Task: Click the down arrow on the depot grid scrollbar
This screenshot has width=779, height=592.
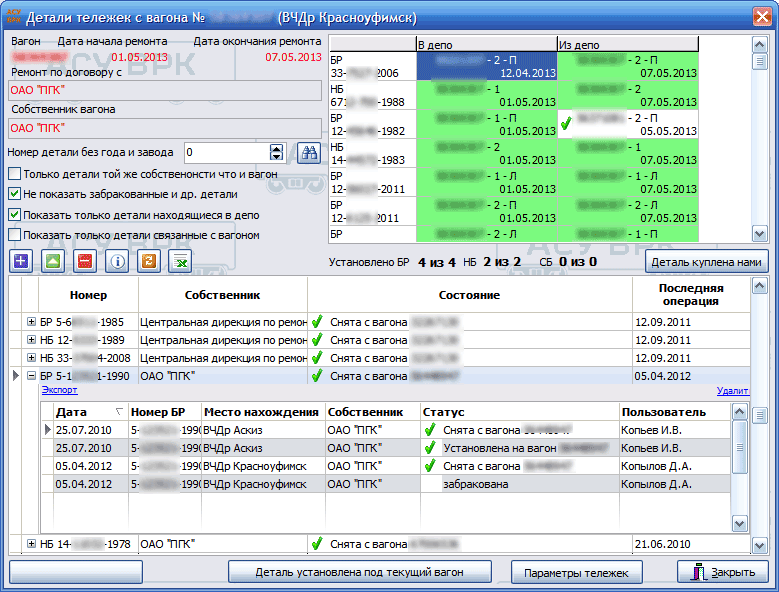Action: 759,233
